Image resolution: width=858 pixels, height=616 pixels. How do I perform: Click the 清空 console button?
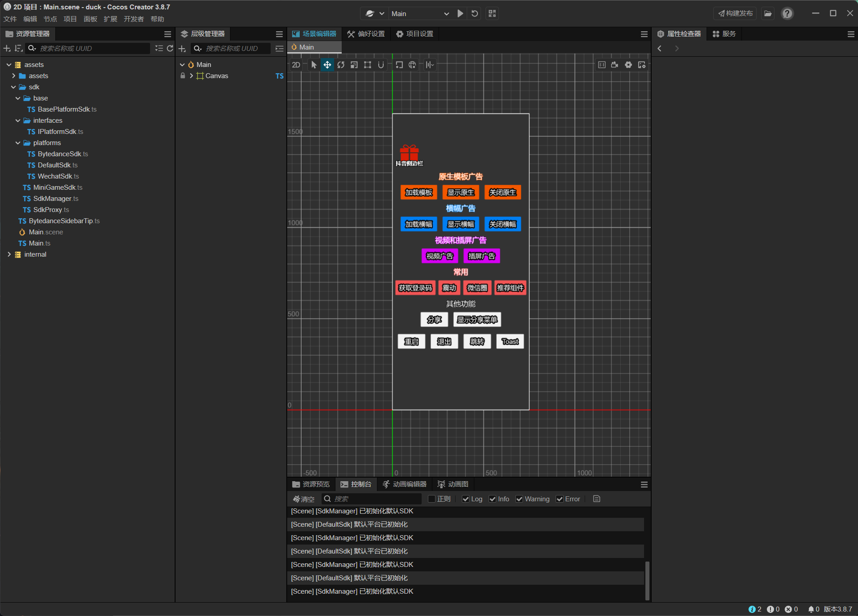(304, 499)
